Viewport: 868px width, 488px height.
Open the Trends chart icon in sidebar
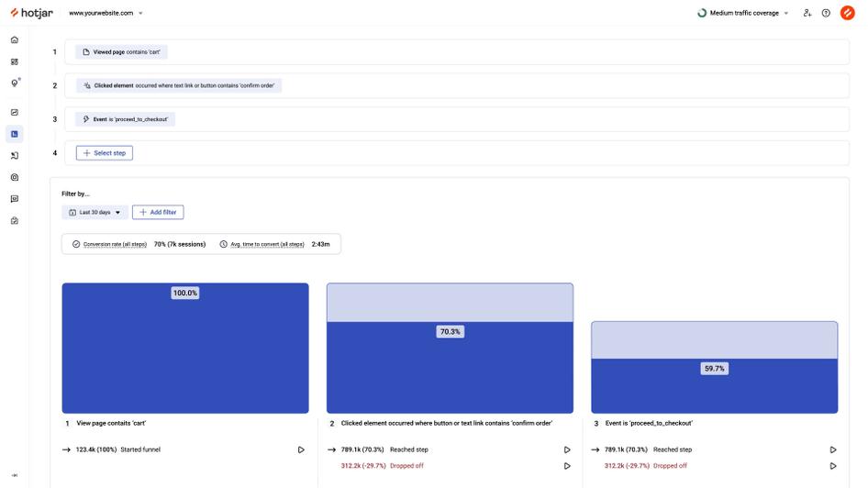15,113
